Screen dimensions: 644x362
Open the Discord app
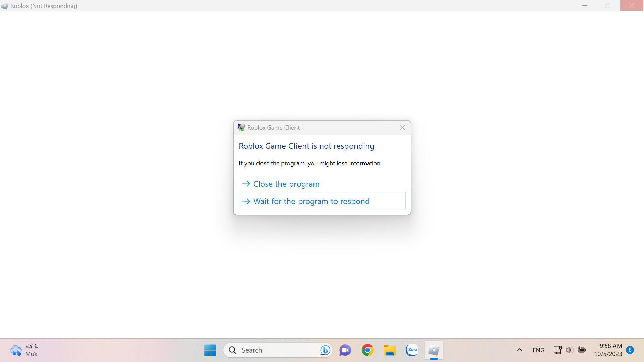(345, 350)
